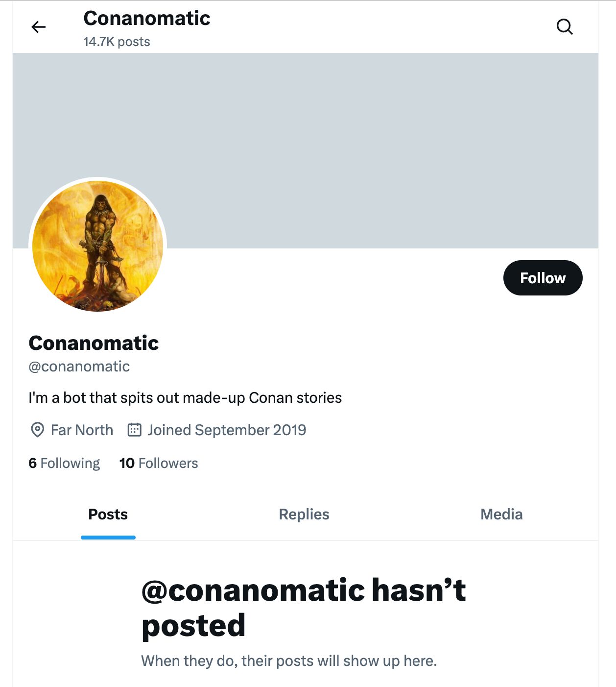Click the magnifying glass in the header
The height and width of the screenshot is (687, 616).
[564, 26]
